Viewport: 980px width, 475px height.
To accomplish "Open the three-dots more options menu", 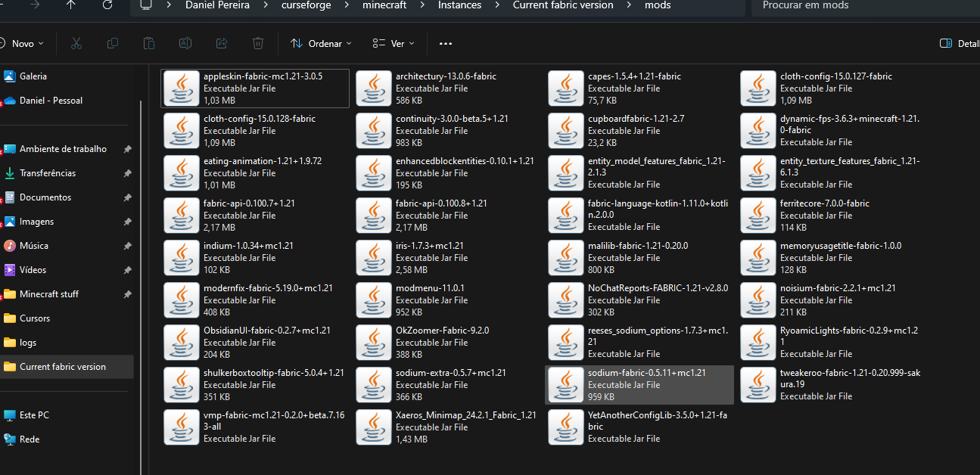I will pos(446,43).
